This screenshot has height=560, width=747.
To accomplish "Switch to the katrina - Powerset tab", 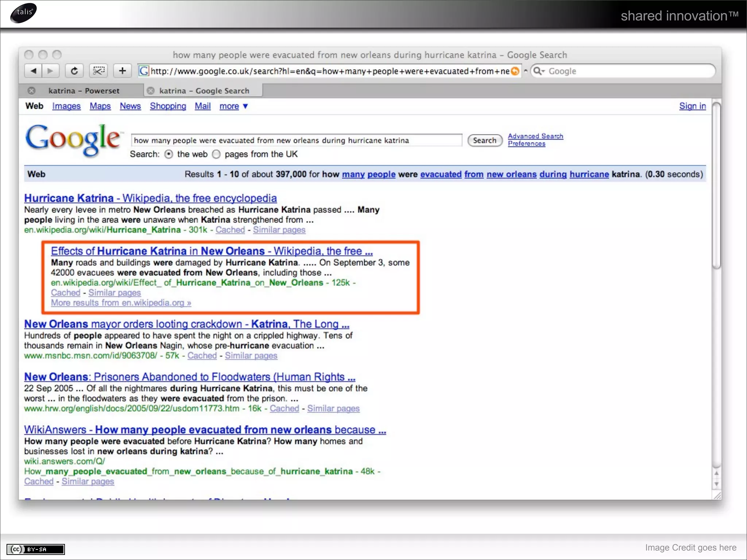I will point(84,91).
